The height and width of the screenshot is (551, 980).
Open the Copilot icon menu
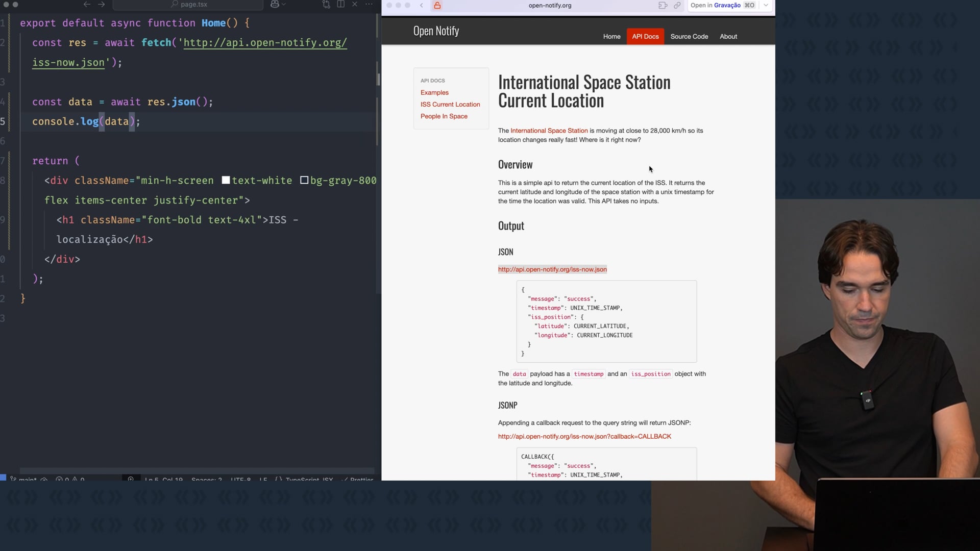pos(275,4)
